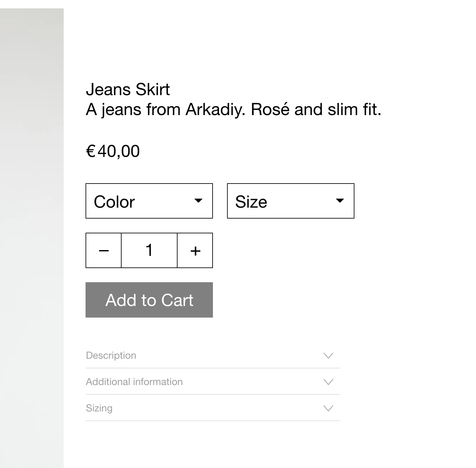Click the Size dropdown arrow icon
The image size is (476, 468).
[340, 201]
